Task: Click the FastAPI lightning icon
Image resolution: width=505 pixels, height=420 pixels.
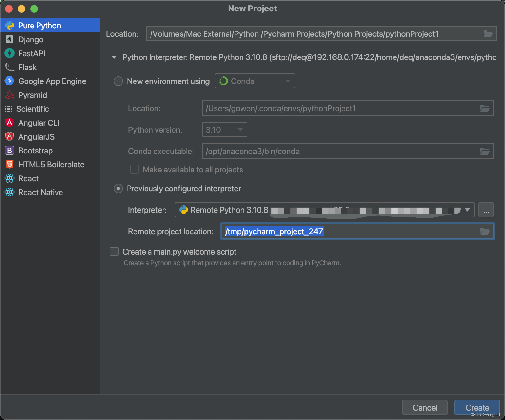Action: (x=9, y=53)
